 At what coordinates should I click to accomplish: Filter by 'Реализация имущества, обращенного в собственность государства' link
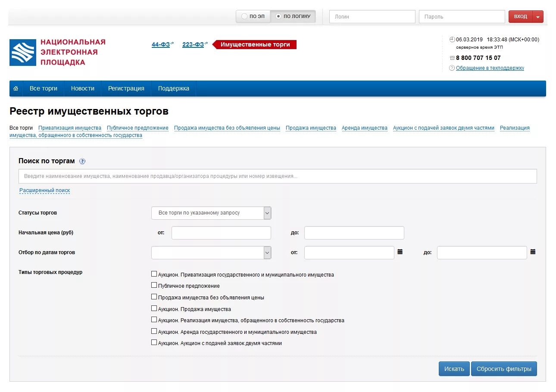[x=76, y=135]
